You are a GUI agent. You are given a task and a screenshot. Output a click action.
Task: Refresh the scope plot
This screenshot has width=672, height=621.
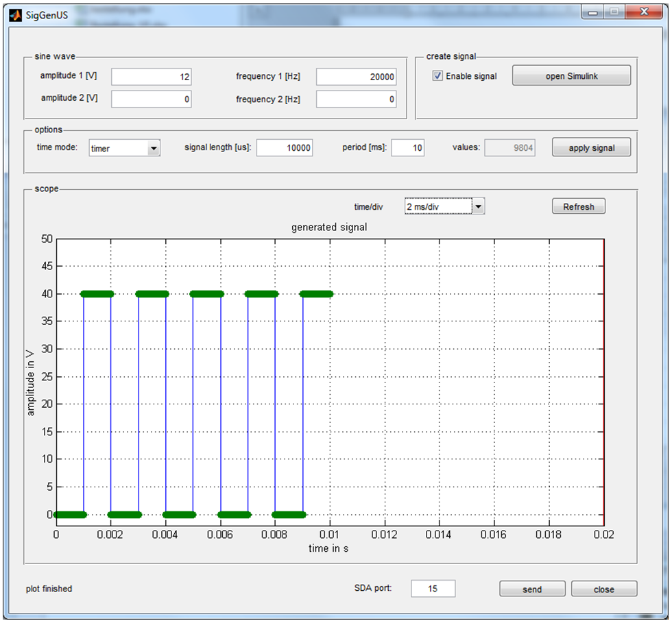[579, 206]
